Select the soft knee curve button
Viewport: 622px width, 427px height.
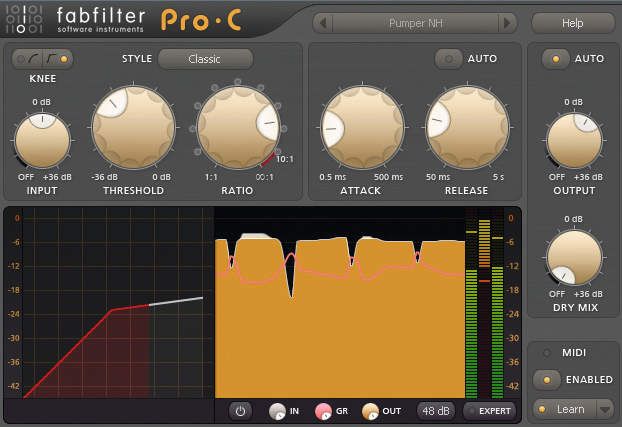coord(28,59)
